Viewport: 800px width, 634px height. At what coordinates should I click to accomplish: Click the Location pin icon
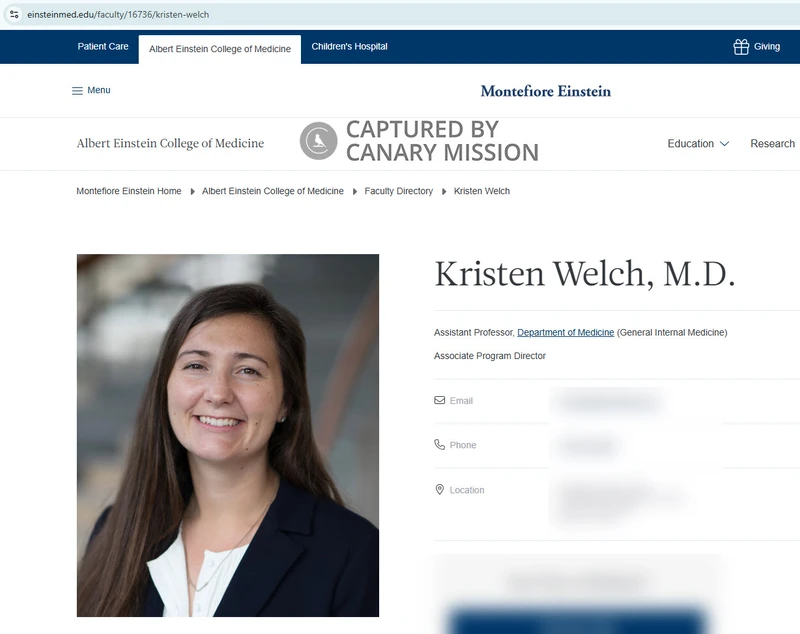[439, 490]
